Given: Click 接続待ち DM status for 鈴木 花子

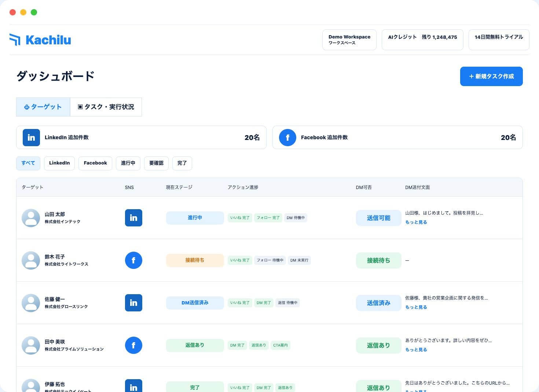Looking at the screenshot, I should [378, 260].
